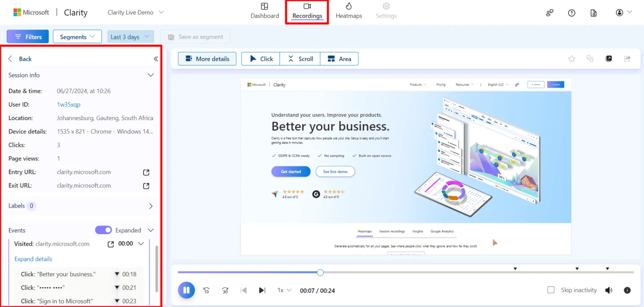Click the playback progress slider handle
This screenshot has height=307, width=644.
320,272
